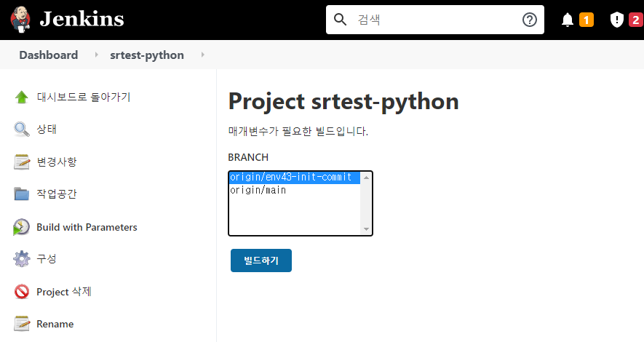Click the notepad icon for 변경사항

(21, 162)
